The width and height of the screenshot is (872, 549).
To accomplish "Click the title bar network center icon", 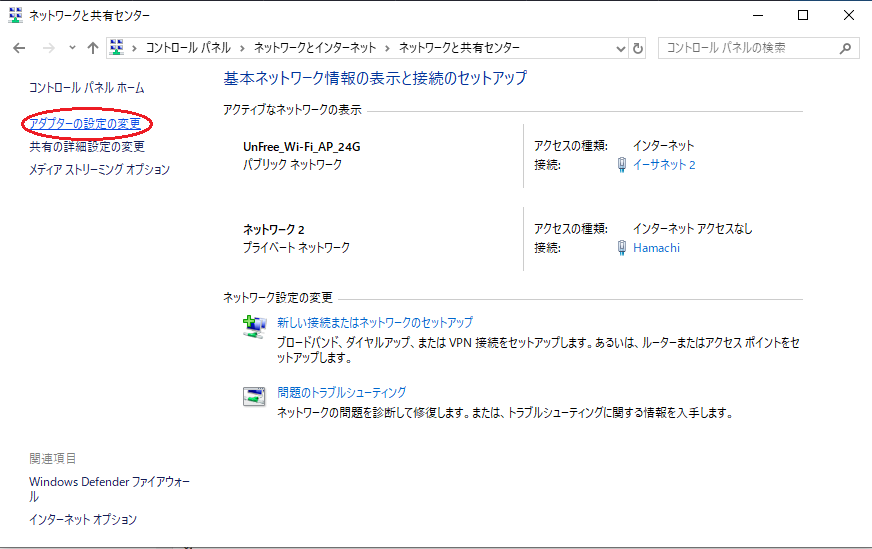I will point(16,15).
